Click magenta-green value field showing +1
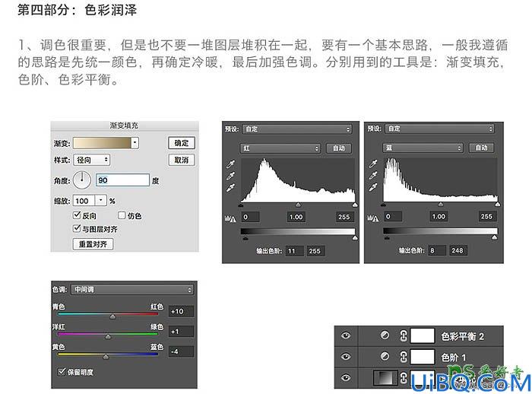 (181, 331)
